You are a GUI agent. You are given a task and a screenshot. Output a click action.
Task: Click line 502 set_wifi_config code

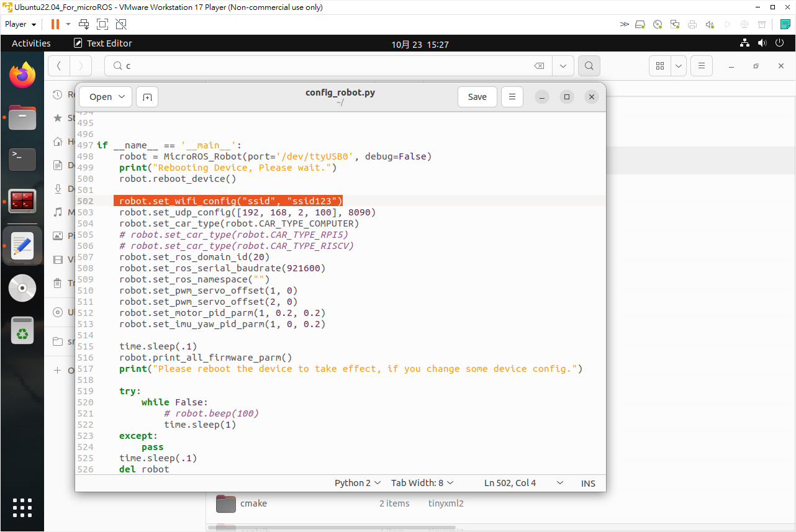click(231, 201)
